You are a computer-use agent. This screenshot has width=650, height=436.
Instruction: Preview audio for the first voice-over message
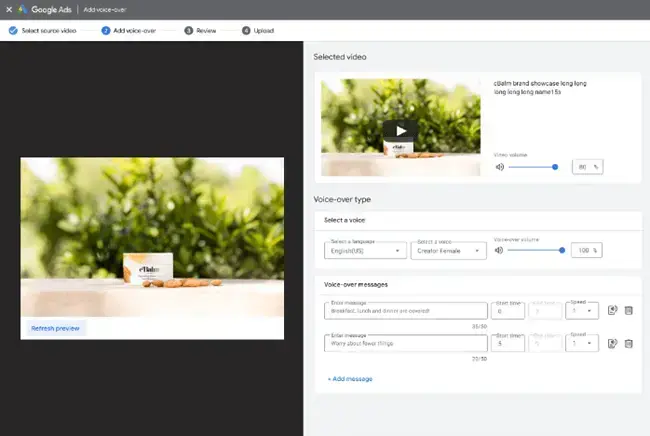point(611,311)
